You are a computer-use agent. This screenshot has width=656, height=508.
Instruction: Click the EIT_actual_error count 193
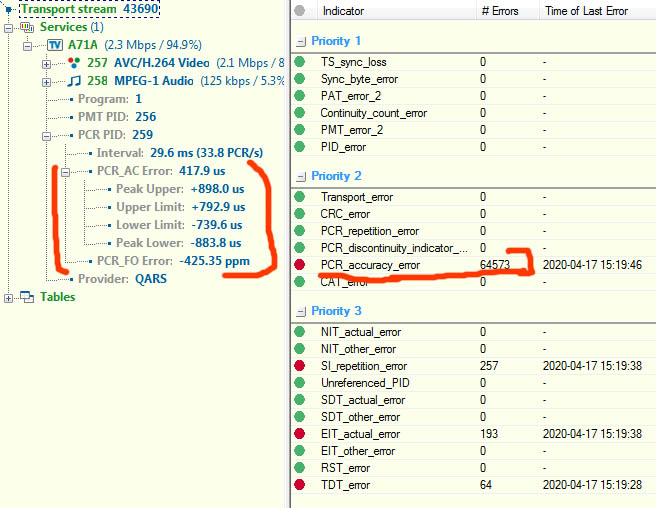point(489,434)
